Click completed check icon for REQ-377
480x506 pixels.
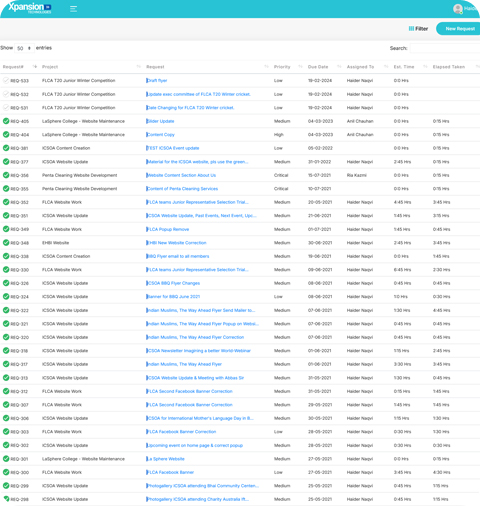(6, 162)
